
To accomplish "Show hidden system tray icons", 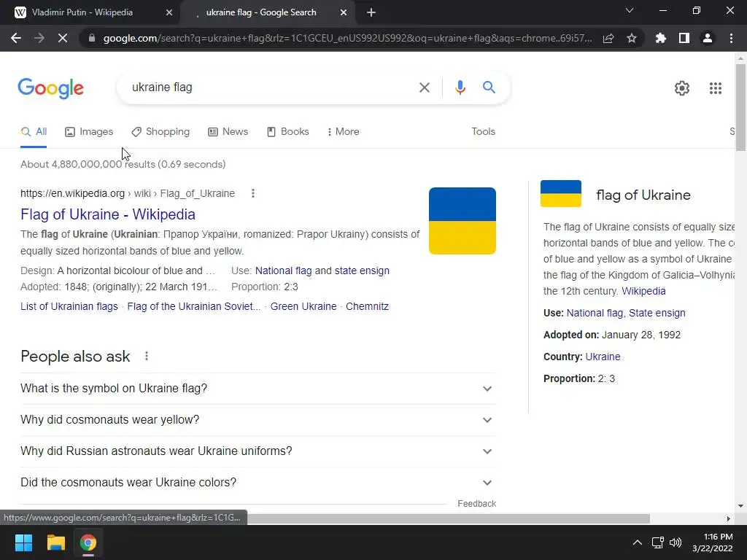I will [637, 542].
